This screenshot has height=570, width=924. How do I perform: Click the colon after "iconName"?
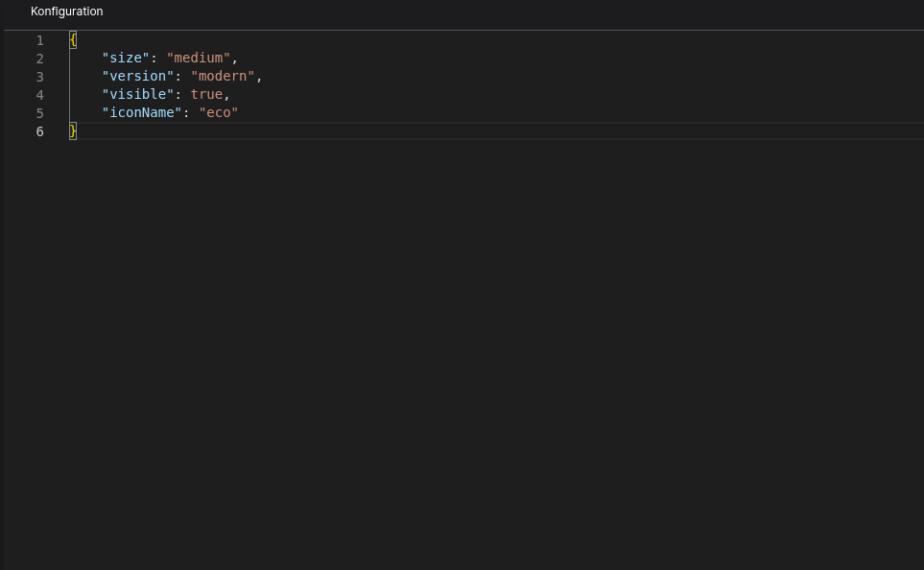tap(186, 113)
